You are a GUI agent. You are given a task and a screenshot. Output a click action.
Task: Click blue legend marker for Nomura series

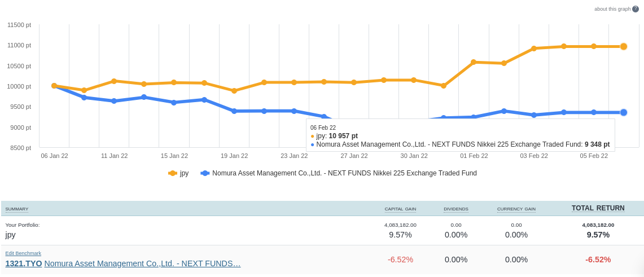pos(205,173)
